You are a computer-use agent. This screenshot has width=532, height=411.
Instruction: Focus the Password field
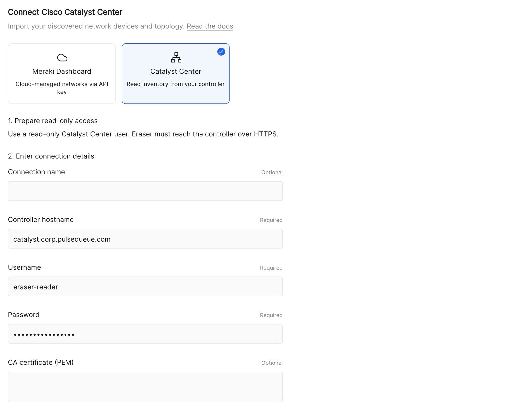click(x=145, y=334)
